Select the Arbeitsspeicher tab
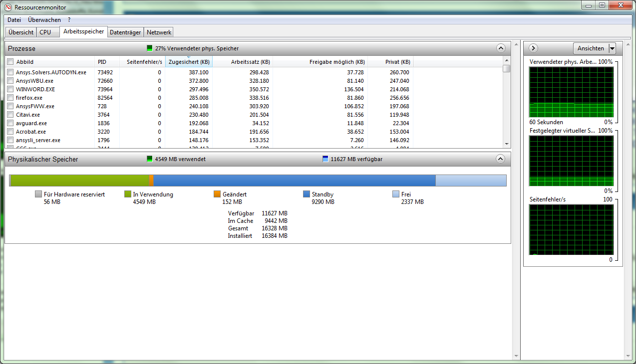The image size is (636, 364). pos(83,31)
